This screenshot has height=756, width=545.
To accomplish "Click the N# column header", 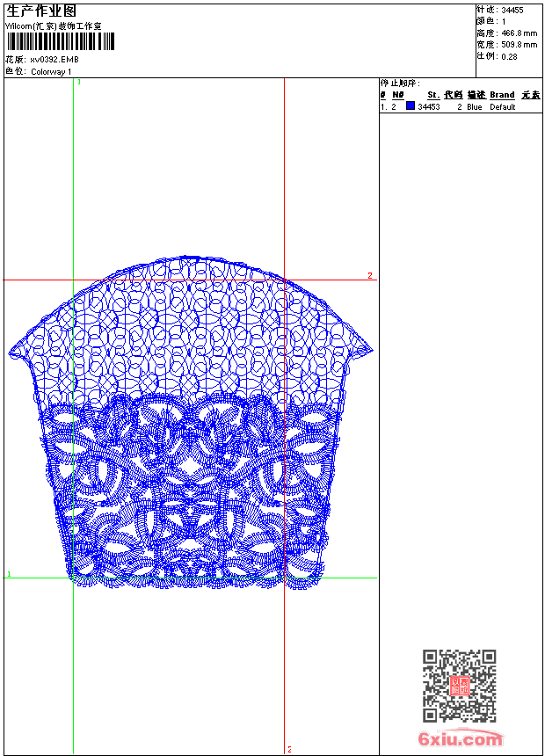I will coord(397,95).
